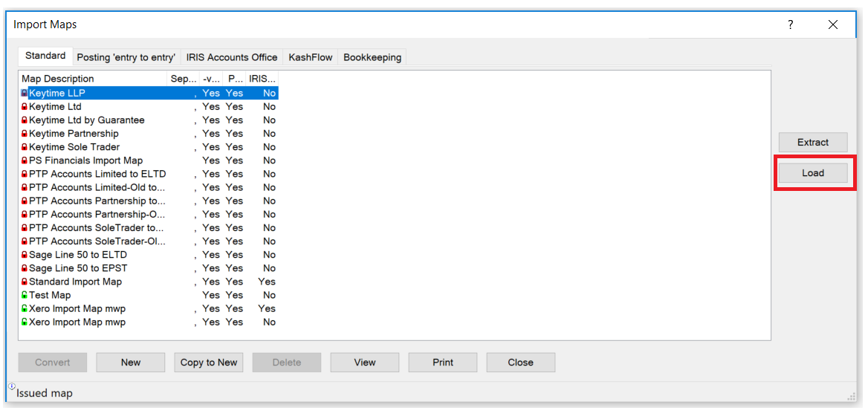This screenshot has width=868, height=419.
Task: Click the Print button
Action: (x=443, y=363)
